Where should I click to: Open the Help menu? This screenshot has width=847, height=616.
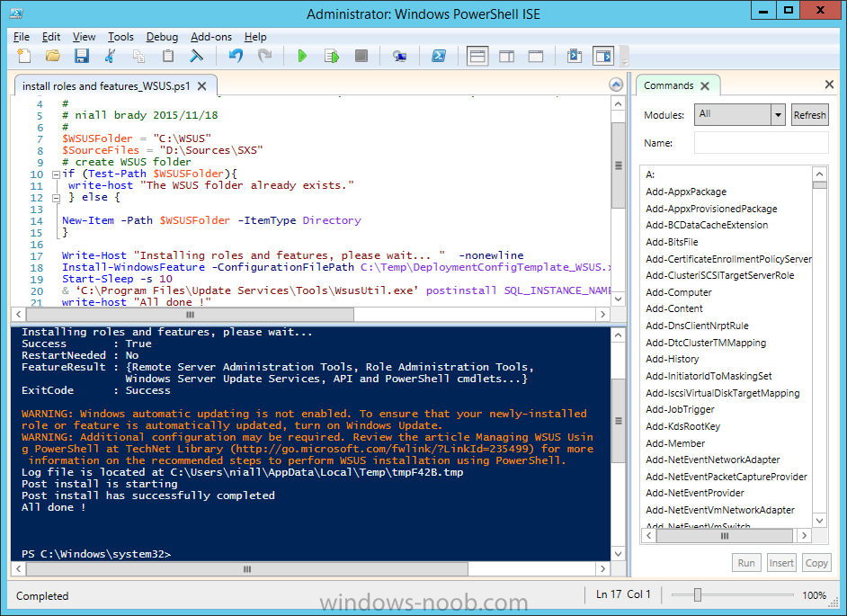[x=255, y=37]
